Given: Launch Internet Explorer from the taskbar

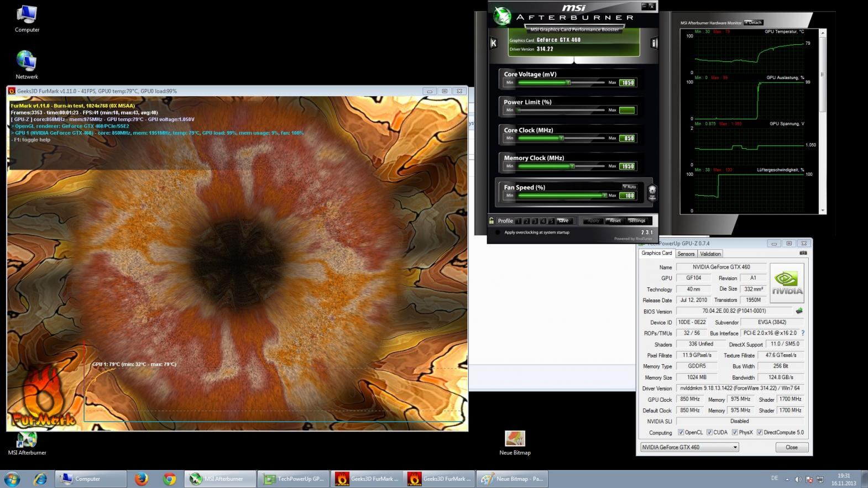Looking at the screenshot, I should pos(41,479).
